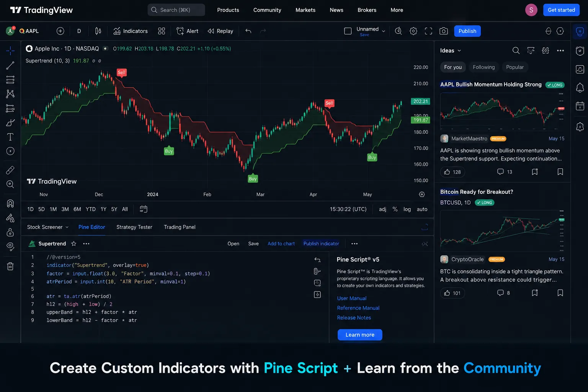Open the candlestick chart type selector

point(98,31)
